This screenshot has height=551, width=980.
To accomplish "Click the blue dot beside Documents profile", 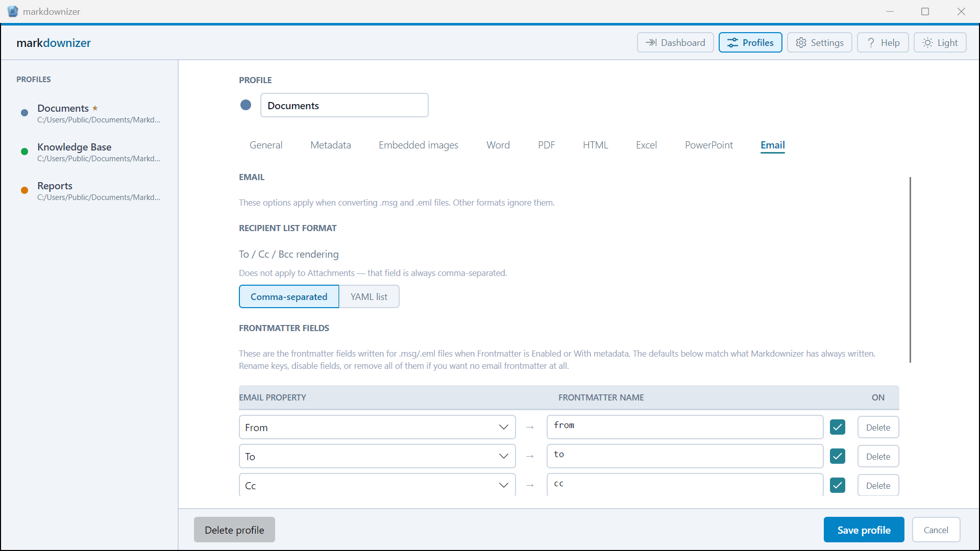I will point(24,113).
